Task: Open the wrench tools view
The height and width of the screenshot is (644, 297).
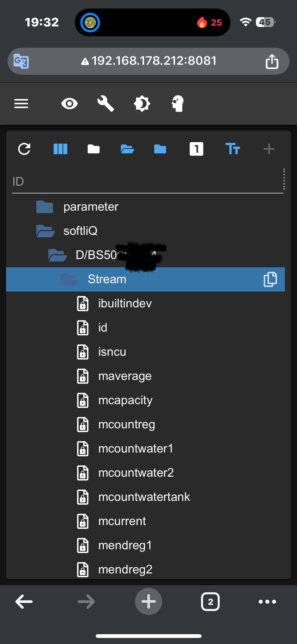Action: (x=106, y=104)
